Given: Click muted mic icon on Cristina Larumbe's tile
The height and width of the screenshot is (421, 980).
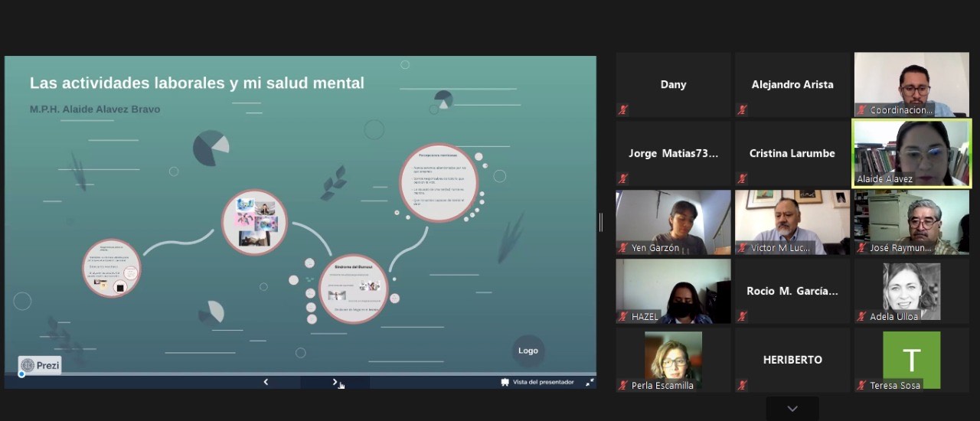Looking at the screenshot, I should point(742,179).
